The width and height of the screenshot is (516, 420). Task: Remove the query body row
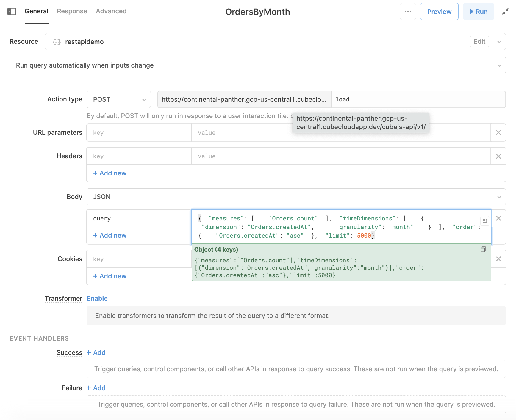click(498, 218)
